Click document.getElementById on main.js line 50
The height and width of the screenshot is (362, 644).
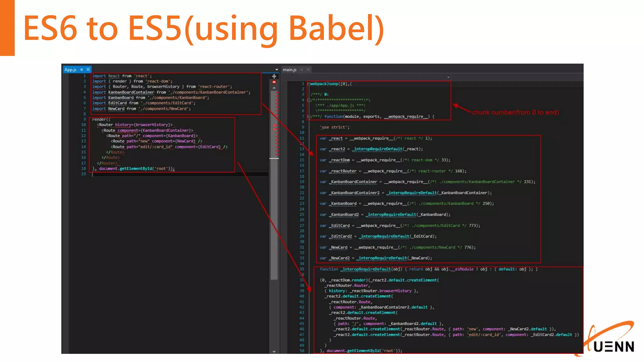click(353, 351)
